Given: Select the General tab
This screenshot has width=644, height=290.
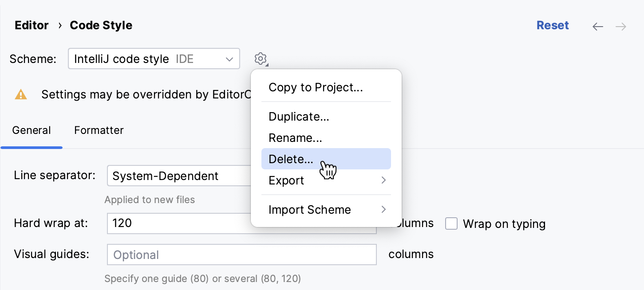Looking at the screenshot, I should pyautogui.click(x=31, y=130).
